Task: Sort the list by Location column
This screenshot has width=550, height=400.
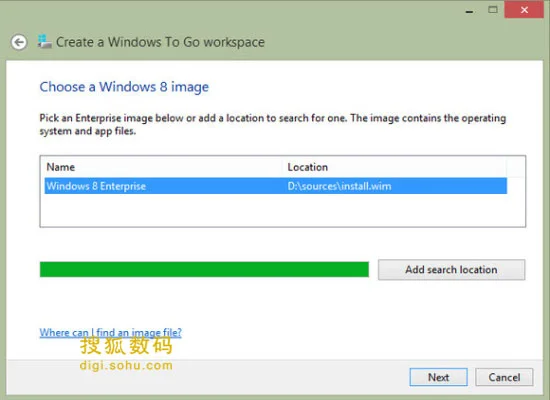Action: click(x=395, y=167)
